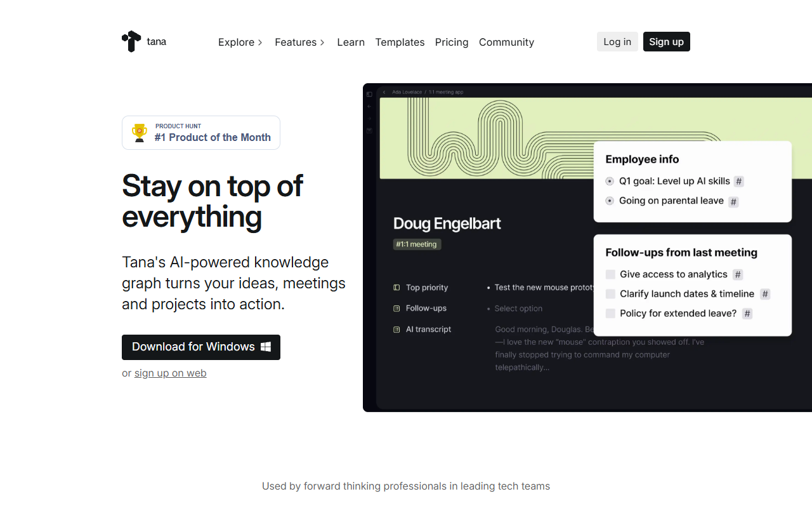Image resolution: width=812 pixels, height=508 pixels.
Task: Click Download for Windows button
Action: (201, 347)
